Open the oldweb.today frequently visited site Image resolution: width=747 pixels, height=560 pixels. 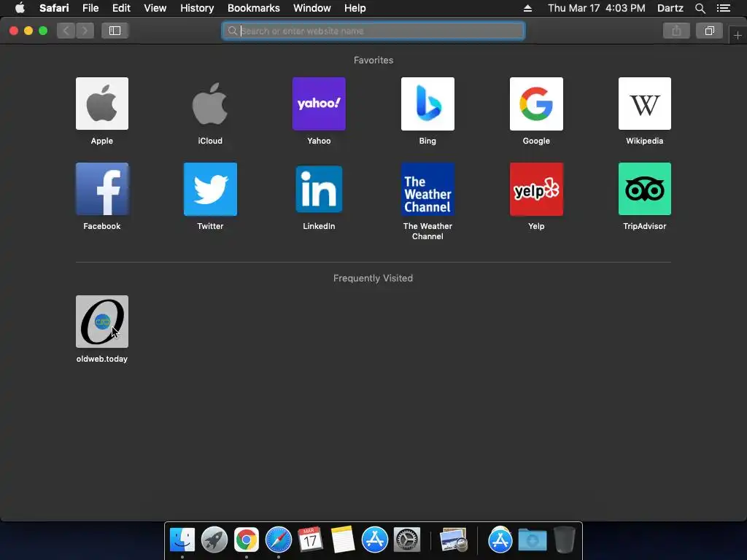102,322
